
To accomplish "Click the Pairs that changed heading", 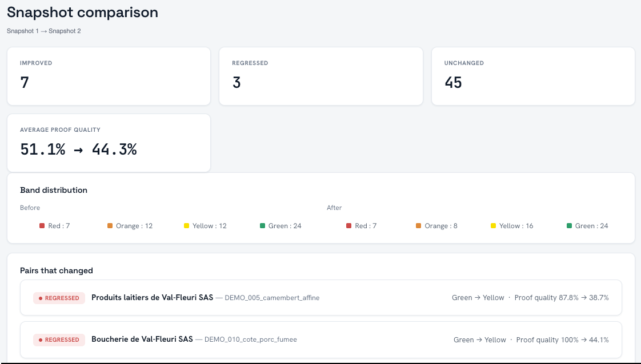I will [57, 270].
